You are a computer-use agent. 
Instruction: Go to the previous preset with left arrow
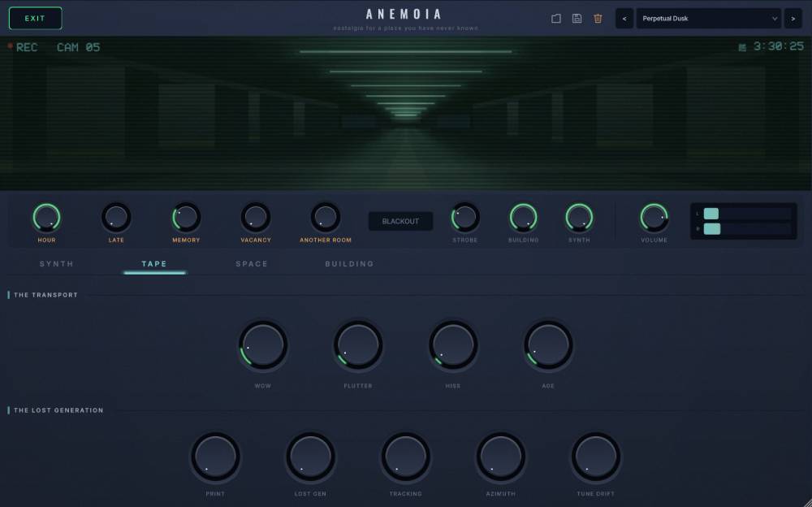click(624, 19)
